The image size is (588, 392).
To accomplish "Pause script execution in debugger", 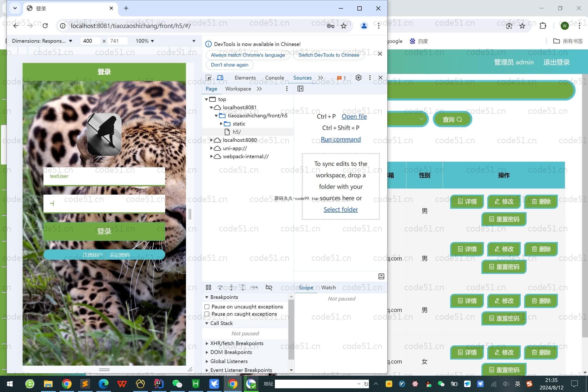I will 208,287.
